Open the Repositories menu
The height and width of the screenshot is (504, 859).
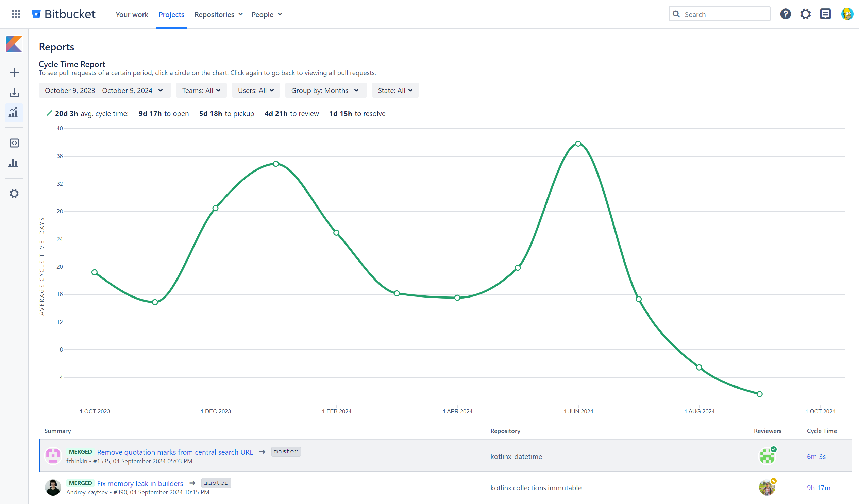[x=218, y=14]
